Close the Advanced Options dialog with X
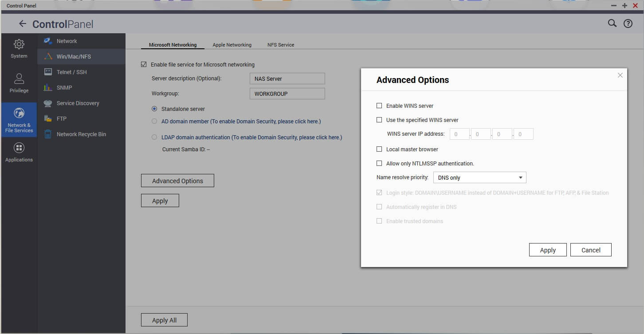Viewport: 644px width, 334px height. point(620,75)
